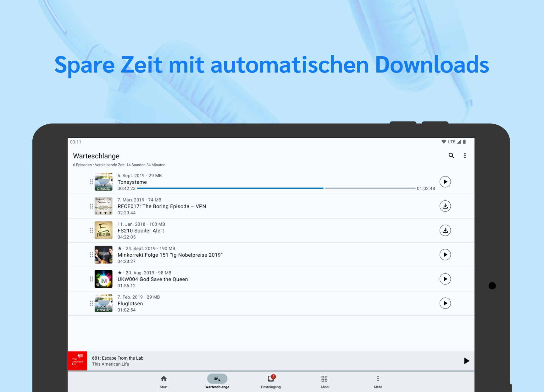Screen dimensions: 544x392
Task: Open the three-dot overflow menu
Action: (x=465, y=156)
